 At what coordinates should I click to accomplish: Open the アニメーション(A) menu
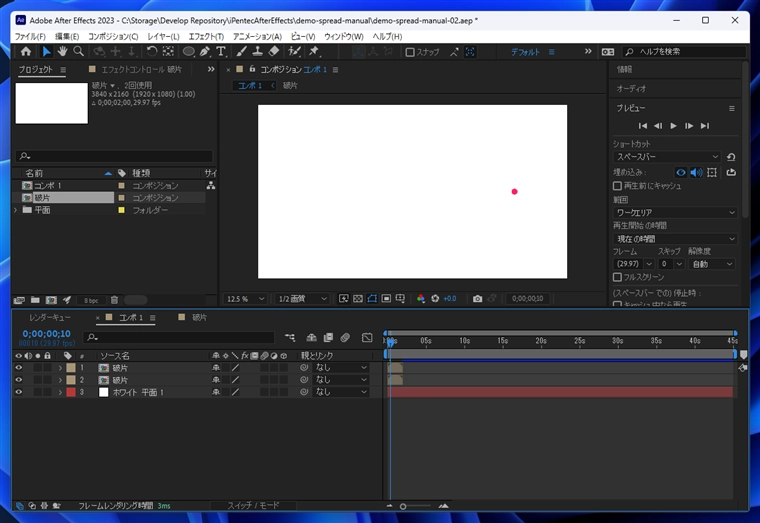pyautogui.click(x=257, y=36)
